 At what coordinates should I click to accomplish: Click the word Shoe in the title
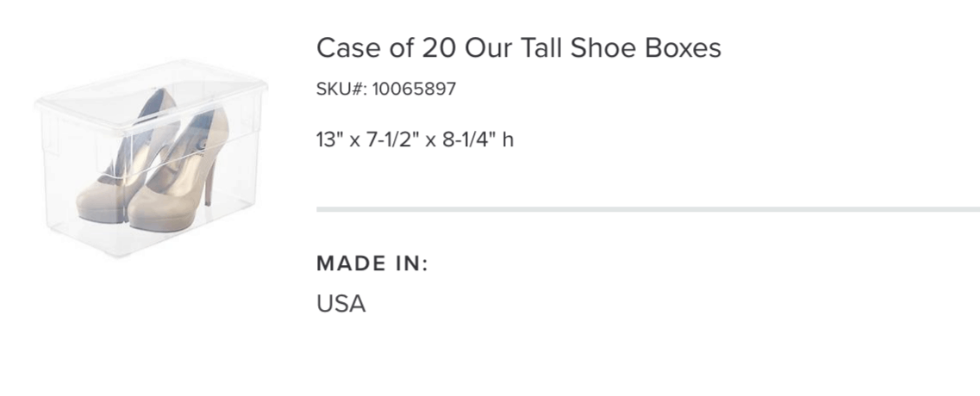(x=603, y=48)
